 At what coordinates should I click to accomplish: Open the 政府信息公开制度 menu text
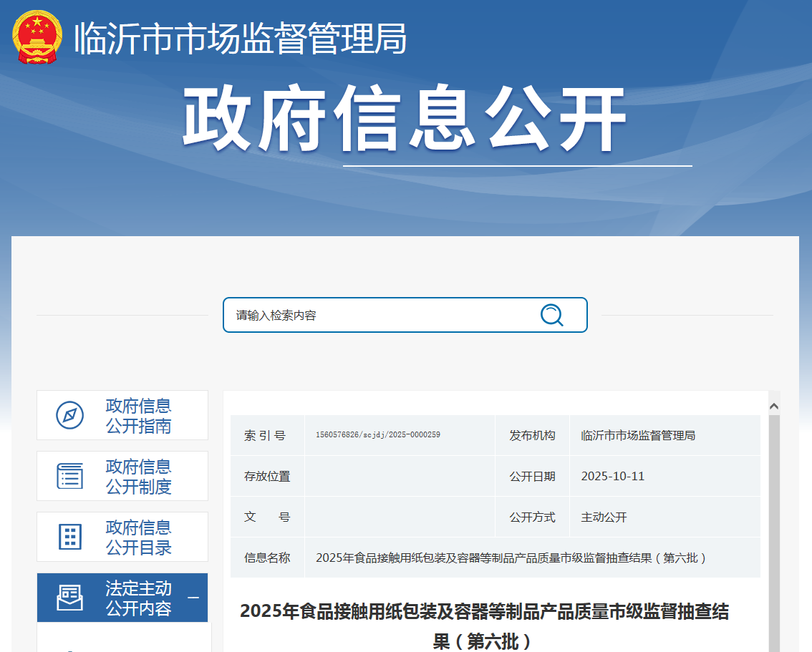(x=139, y=477)
